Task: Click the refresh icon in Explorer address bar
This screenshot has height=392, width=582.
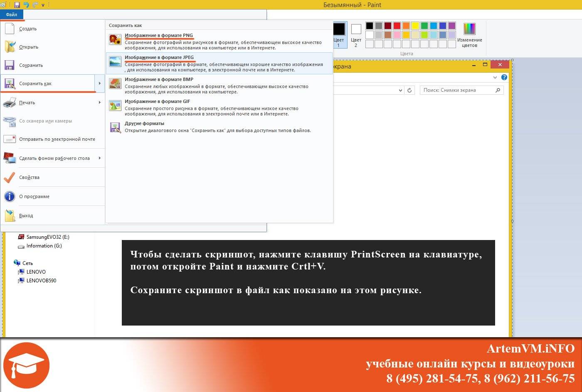Action: pyautogui.click(x=409, y=90)
